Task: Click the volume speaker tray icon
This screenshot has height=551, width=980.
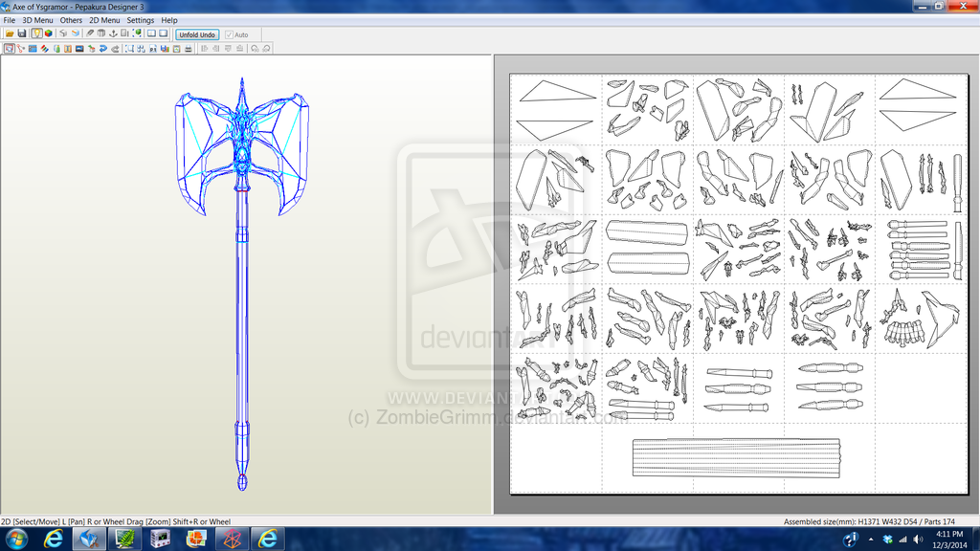Action: point(918,540)
